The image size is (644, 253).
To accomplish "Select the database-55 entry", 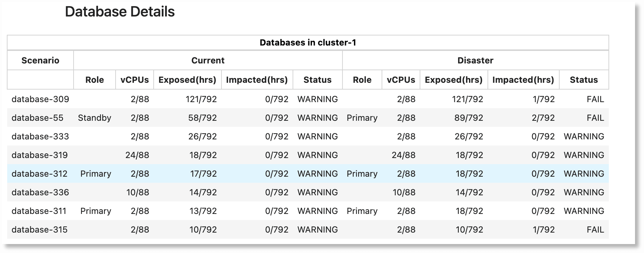I will (x=37, y=118).
